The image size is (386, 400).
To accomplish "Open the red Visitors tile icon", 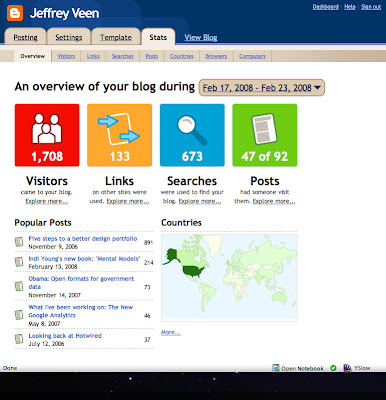I will point(47,135).
